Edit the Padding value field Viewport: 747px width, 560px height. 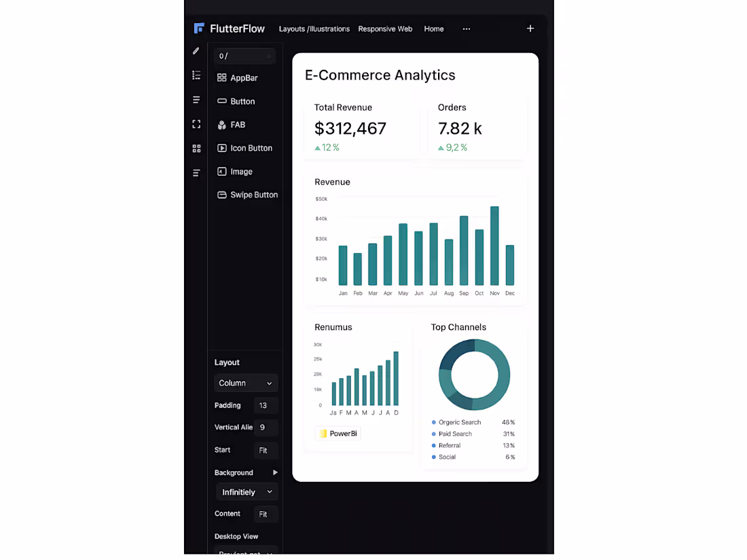click(x=265, y=405)
